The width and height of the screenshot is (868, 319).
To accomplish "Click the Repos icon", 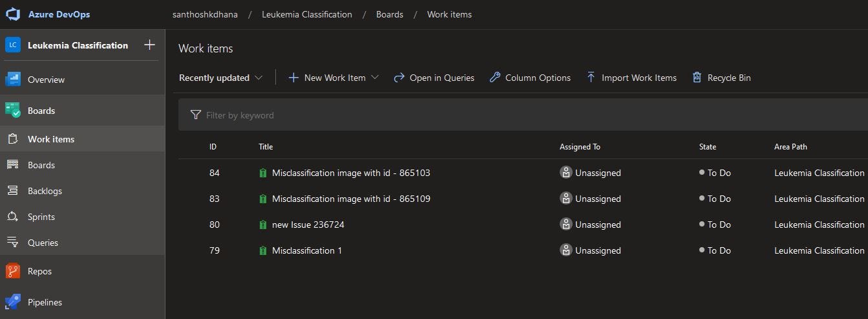I will point(13,270).
